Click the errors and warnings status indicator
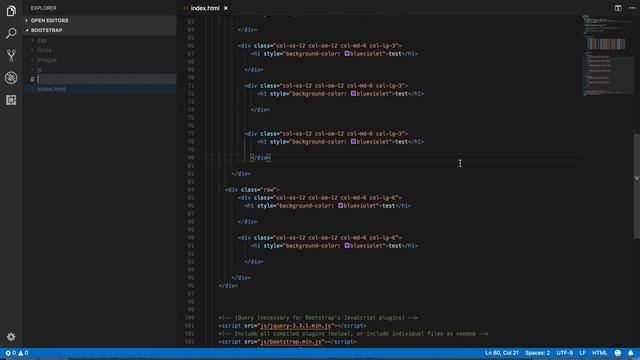This screenshot has width=640, height=360. [x=17, y=353]
